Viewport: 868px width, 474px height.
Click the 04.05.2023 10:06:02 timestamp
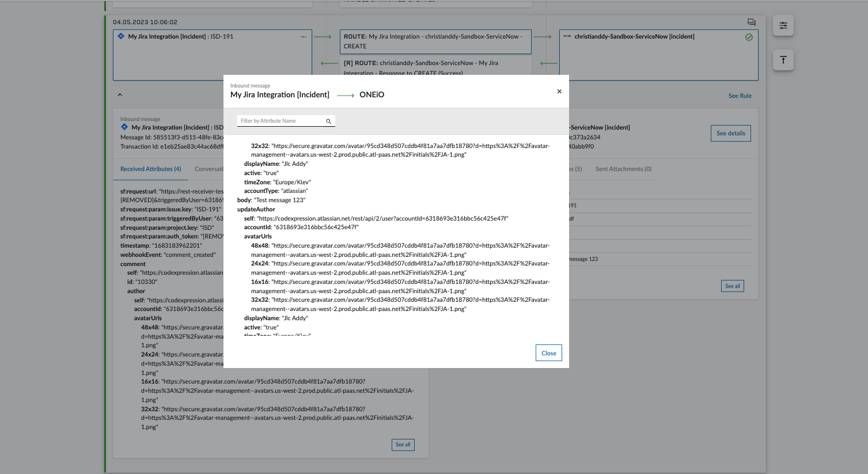(145, 22)
